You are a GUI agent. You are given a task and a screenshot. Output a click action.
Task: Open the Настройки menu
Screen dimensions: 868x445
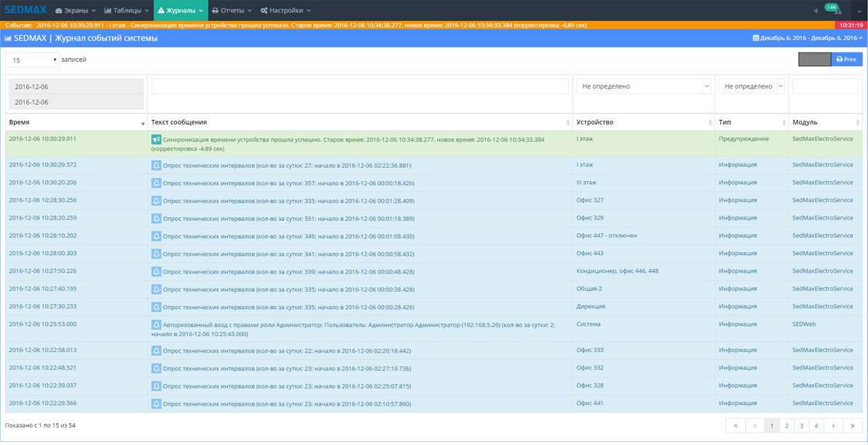(285, 11)
